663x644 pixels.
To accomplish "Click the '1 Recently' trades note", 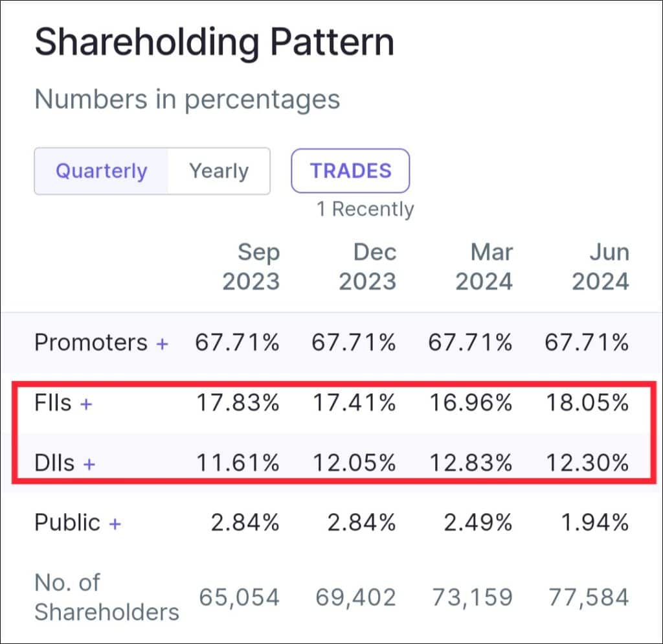I will click(x=365, y=209).
